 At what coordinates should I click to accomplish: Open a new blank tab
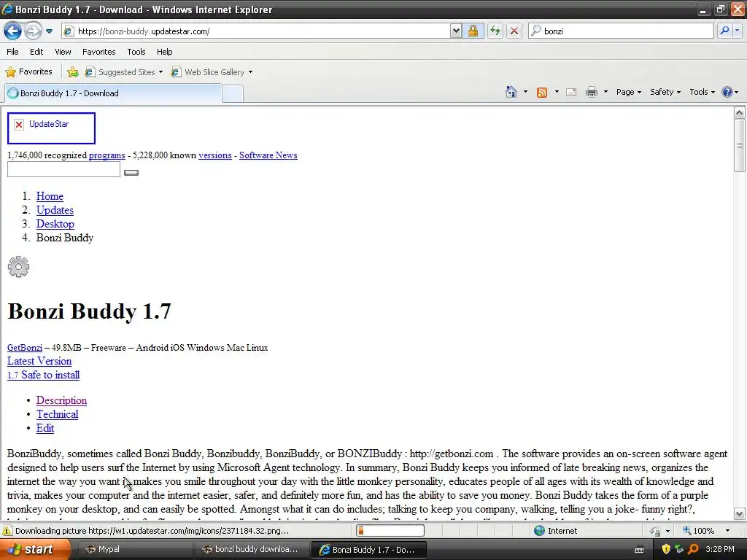point(233,94)
